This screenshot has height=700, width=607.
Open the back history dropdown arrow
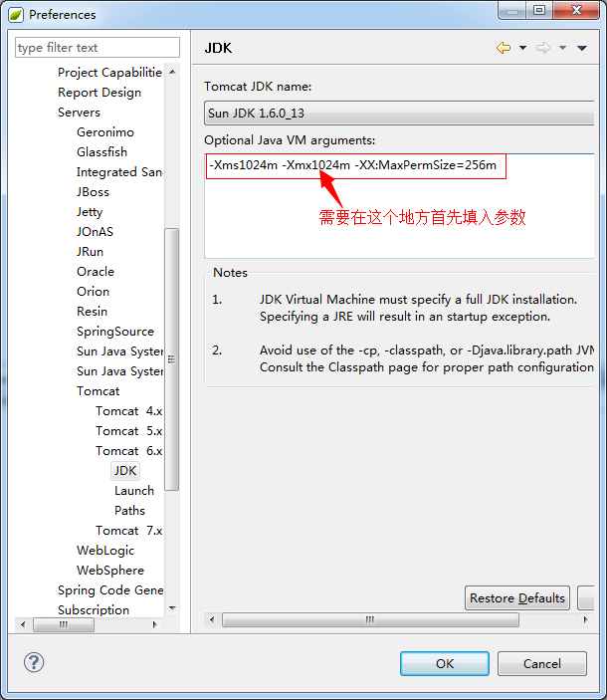coord(522,48)
